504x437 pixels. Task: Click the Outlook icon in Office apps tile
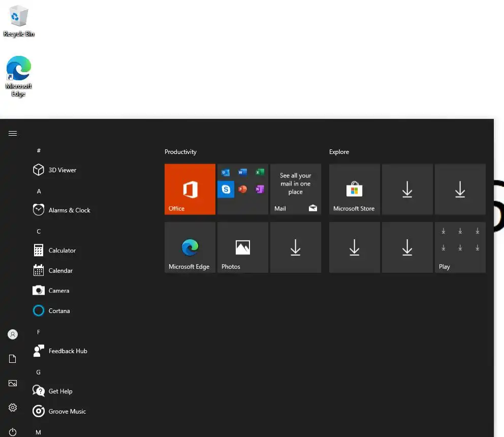click(x=226, y=172)
